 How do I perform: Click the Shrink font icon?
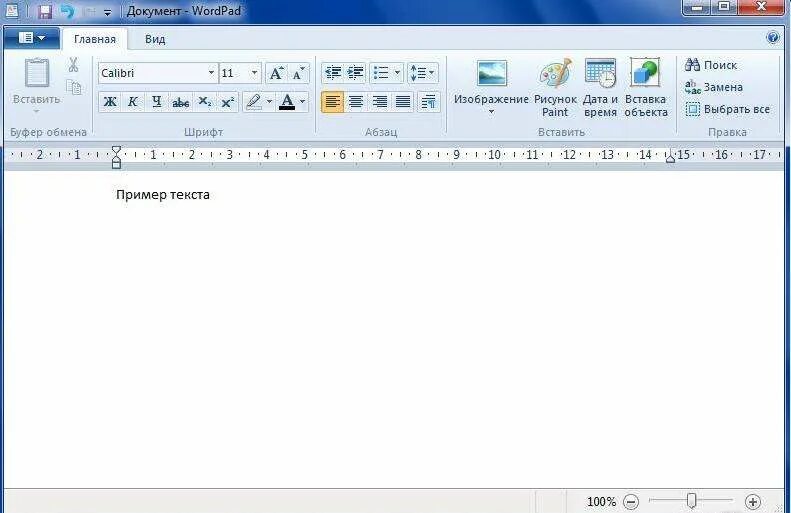(x=299, y=73)
